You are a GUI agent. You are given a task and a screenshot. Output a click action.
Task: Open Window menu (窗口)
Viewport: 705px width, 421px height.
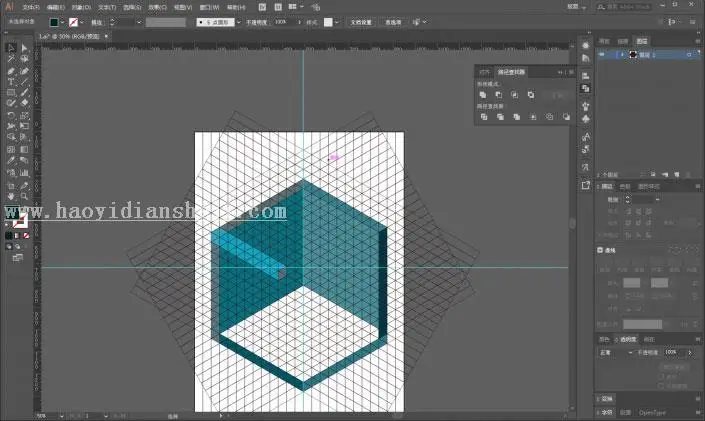point(209,7)
